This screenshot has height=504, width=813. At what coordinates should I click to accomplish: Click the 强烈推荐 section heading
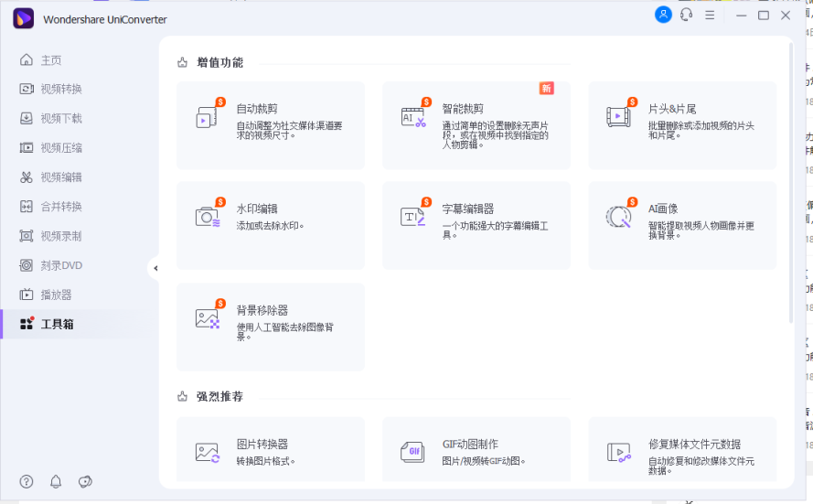pos(219,397)
